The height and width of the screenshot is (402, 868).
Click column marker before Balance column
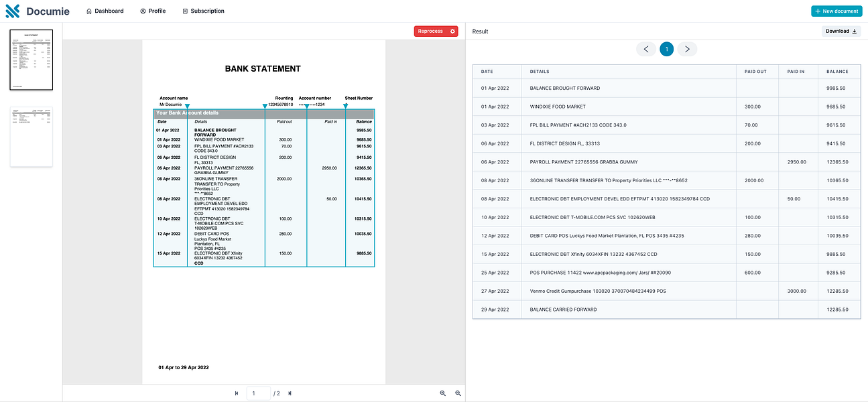click(x=346, y=106)
